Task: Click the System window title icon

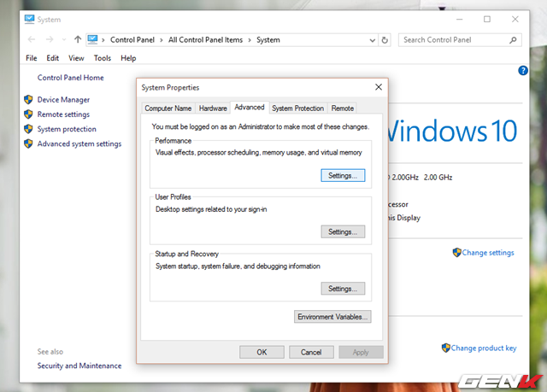Action: tap(30, 19)
